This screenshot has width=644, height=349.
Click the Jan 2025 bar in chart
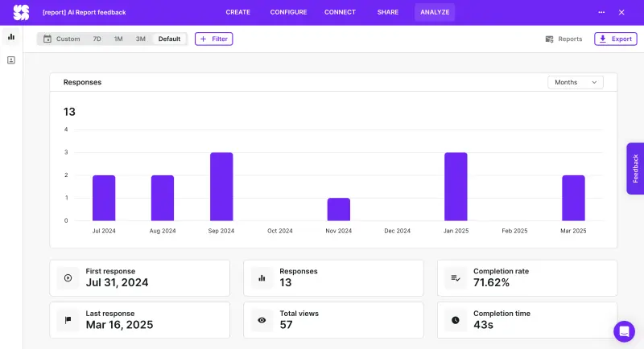456,187
